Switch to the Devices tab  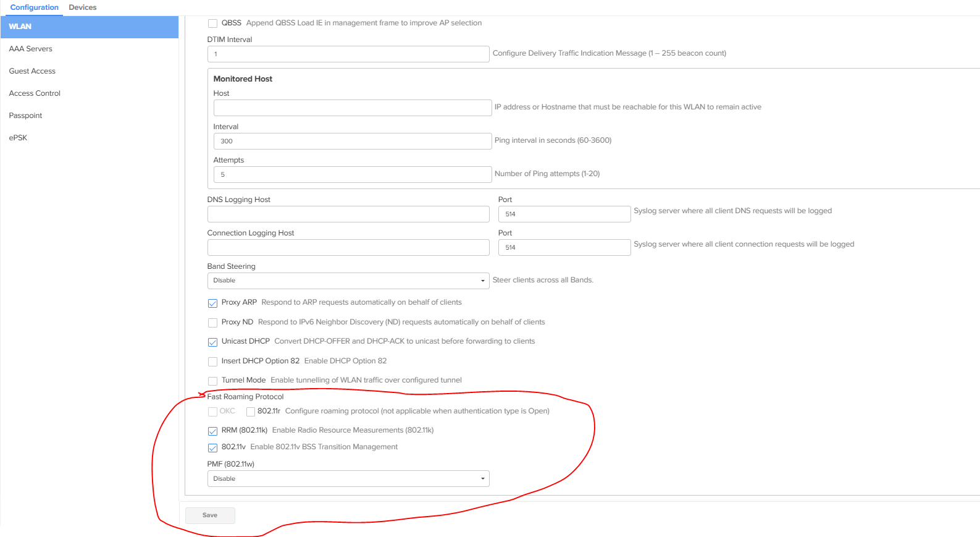(x=82, y=7)
